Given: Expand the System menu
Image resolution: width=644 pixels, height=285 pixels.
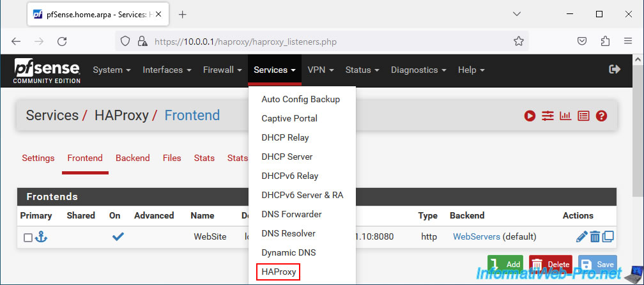Looking at the screenshot, I should (x=112, y=70).
